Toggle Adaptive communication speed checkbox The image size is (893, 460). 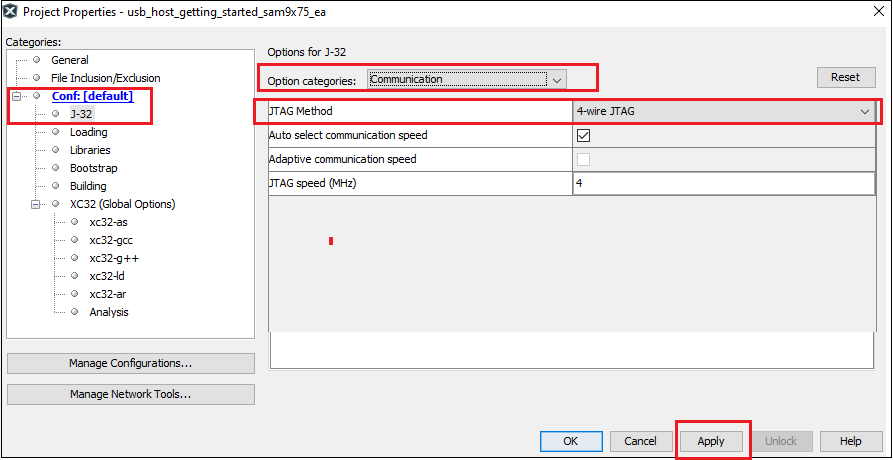[x=583, y=160]
